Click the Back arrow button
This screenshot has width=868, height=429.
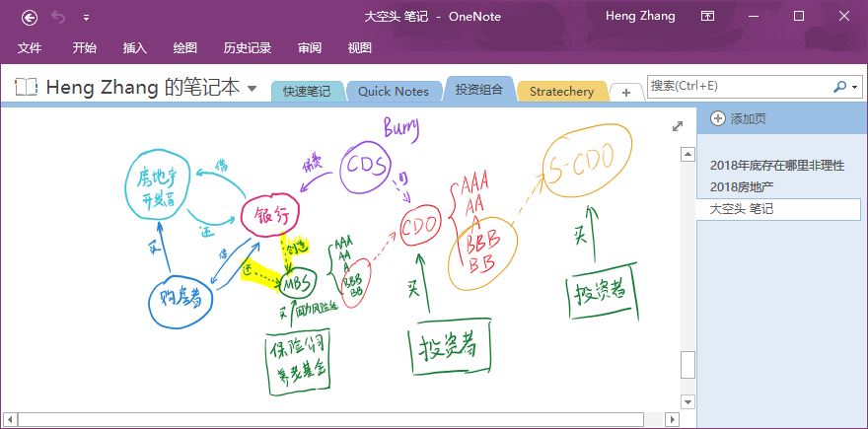(30, 17)
